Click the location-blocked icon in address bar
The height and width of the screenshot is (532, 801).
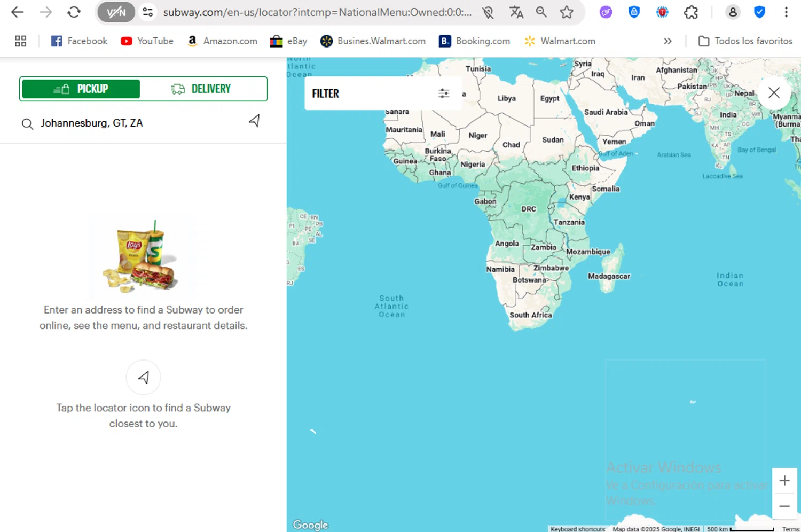488,12
